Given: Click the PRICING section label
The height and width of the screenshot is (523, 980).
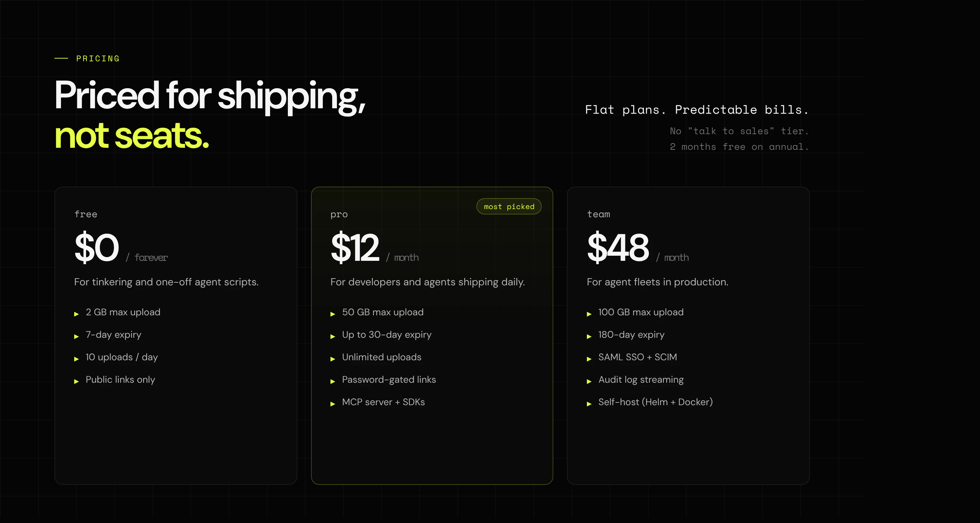Looking at the screenshot, I should pyautogui.click(x=98, y=59).
